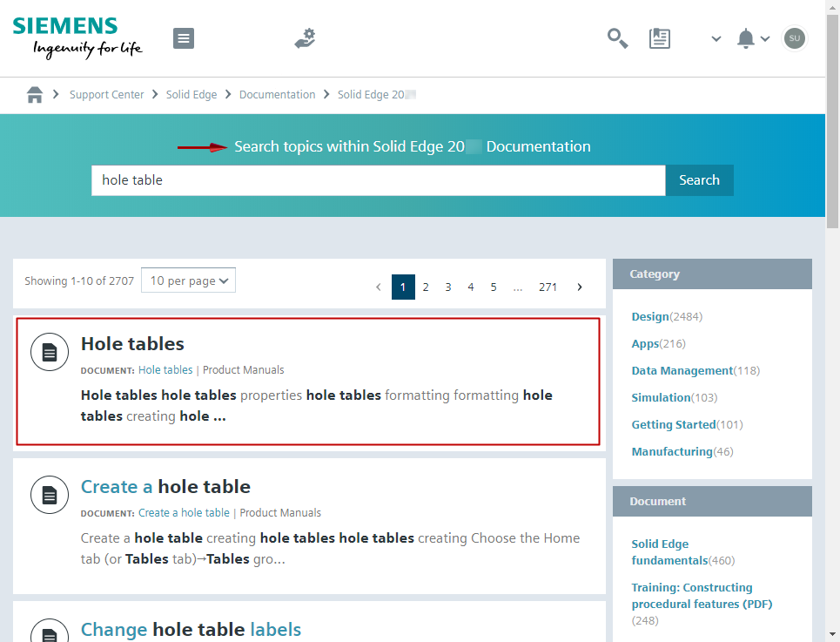Go to home via house icon
This screenshot has width=840, height=642.
35,95
